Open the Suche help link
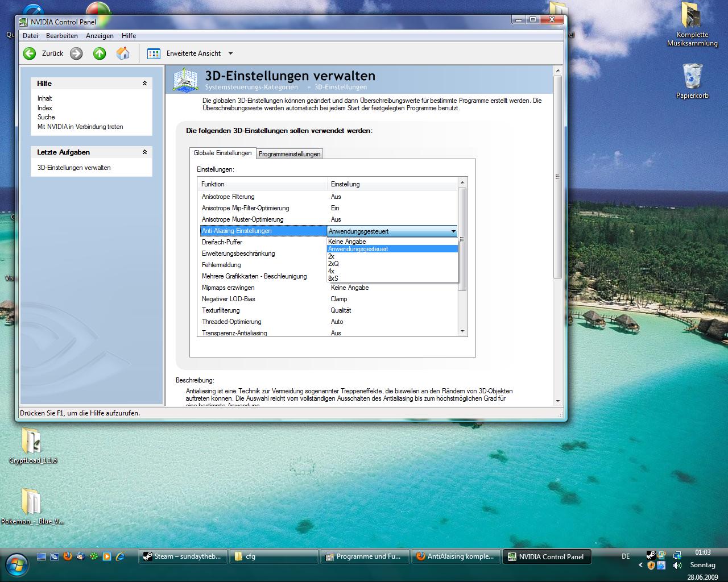728x582 pixels. (46, 117)
